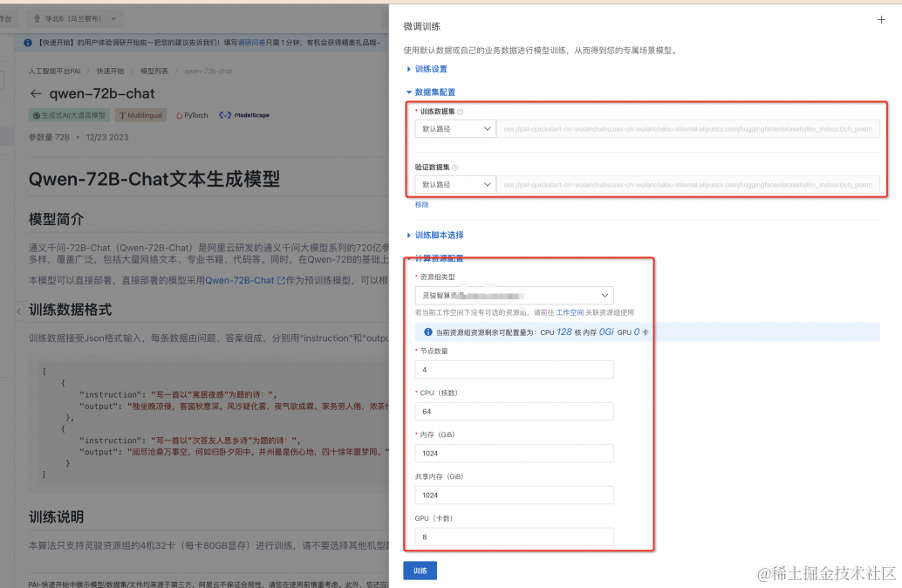Screen dimensions: 902x588
Task: Click the JSON sample code block
Action: [208, 423]
